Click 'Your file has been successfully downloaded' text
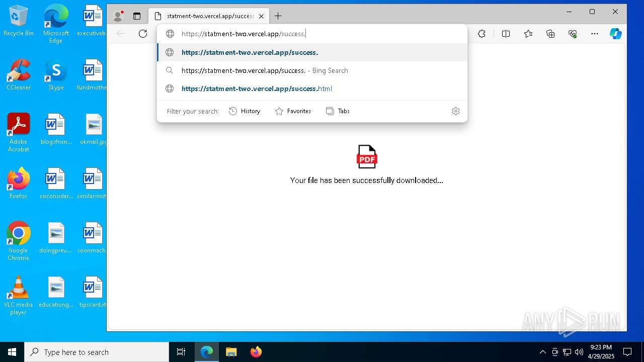 pyautogui.click(x=366, y=180)
